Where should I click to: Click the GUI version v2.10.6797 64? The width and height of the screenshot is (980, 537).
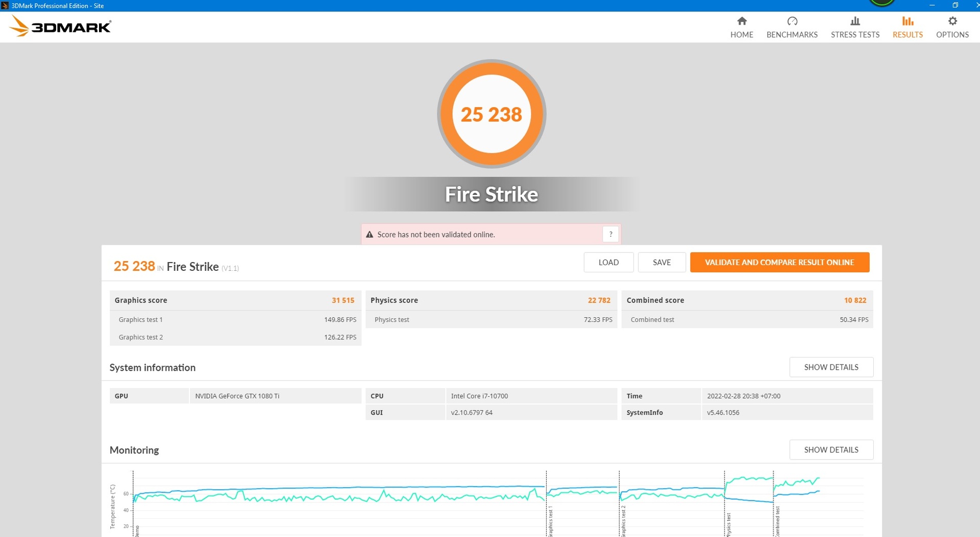(x=472, y=413)
